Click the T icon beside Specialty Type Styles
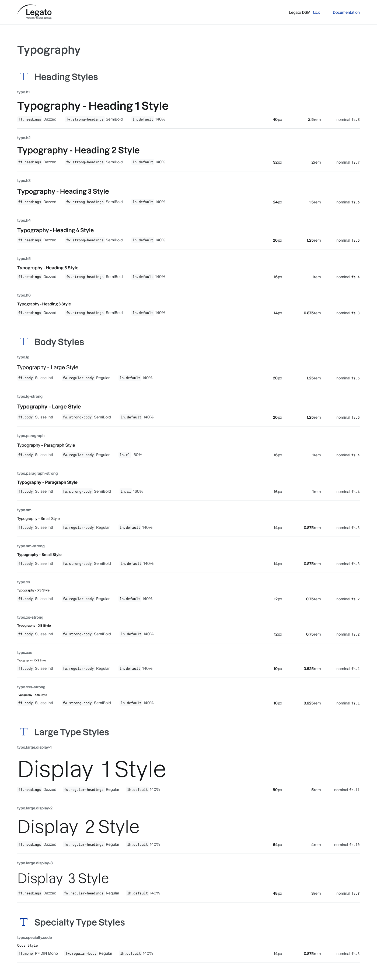Screen dimensions: 377x980 24,922
